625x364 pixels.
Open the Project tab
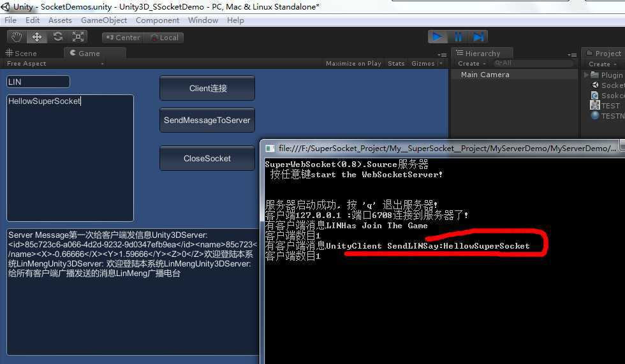point(603,53)
